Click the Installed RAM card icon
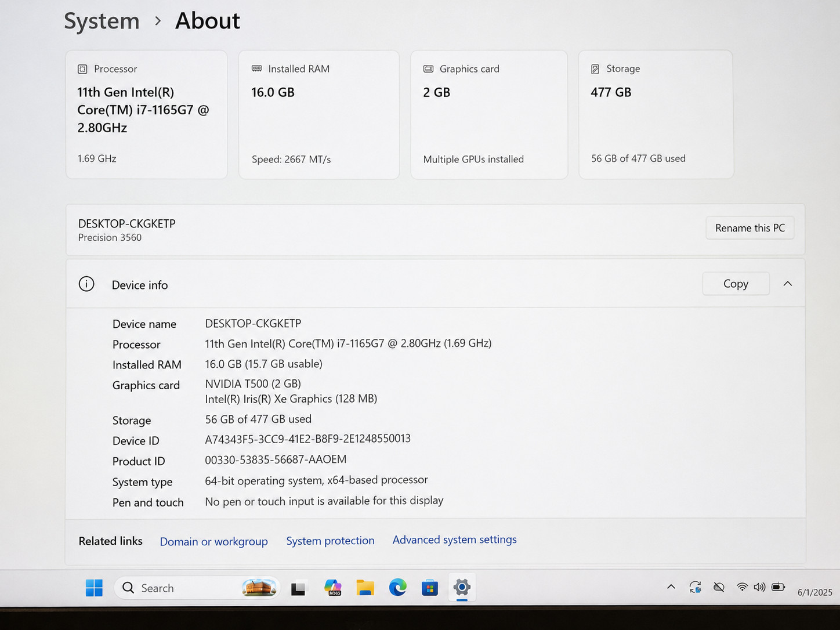This screenshot has height=630, width=840. point(256,68)
